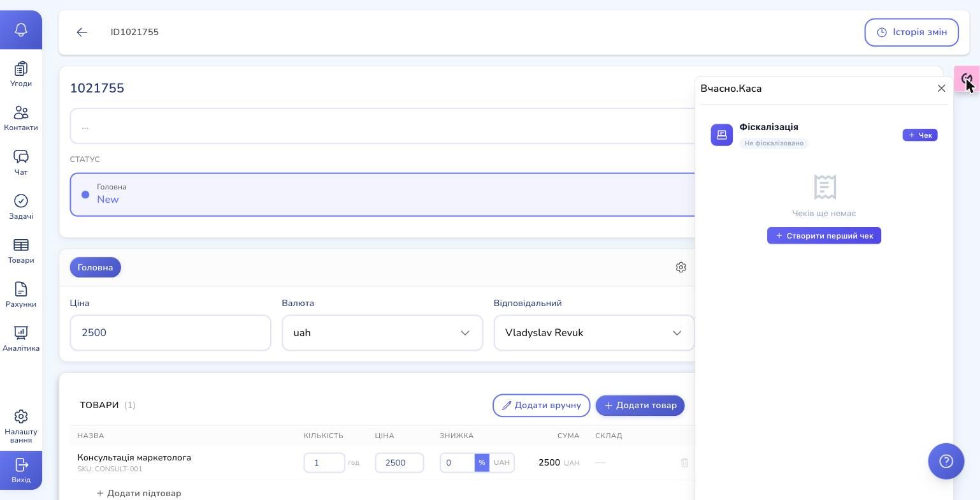This screenshot has width=980, height=500.
Task: Open Контакти section in sidebar
Action: (x=21, y=119)
